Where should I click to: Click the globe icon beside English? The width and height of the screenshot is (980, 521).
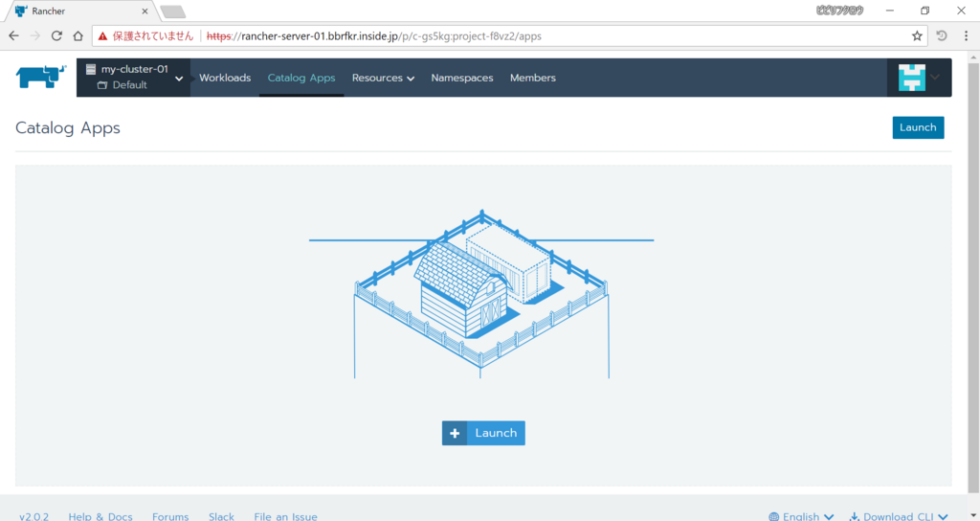click(x=773, y=516)
